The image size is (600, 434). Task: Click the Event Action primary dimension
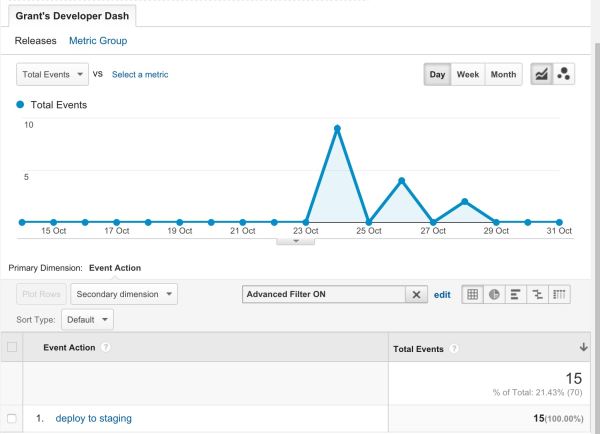115,268
